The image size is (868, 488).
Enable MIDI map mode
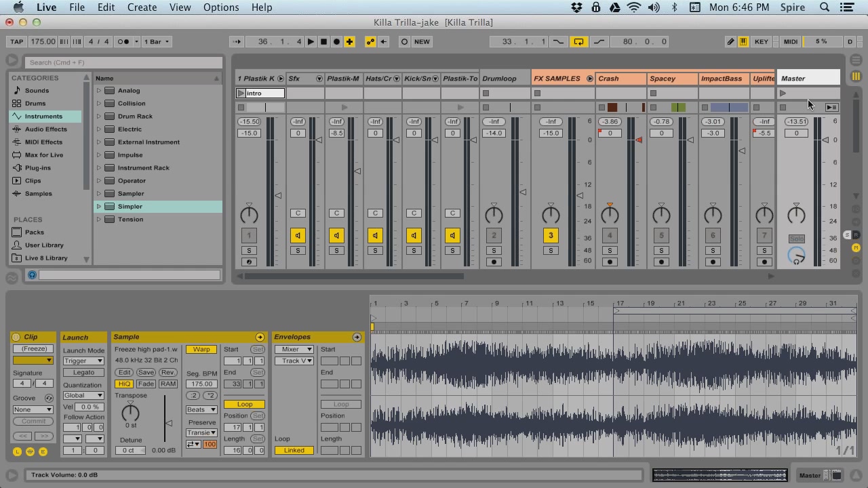click(791, 41)
